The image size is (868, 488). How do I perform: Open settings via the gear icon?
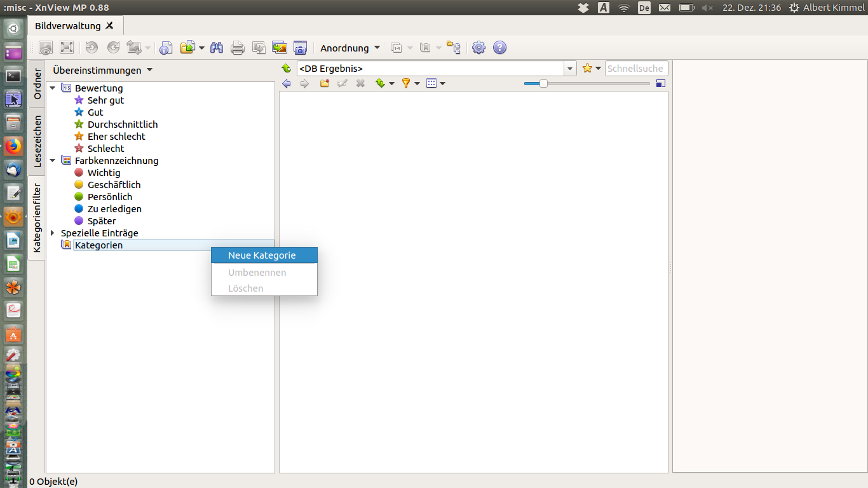click(479, 48)
